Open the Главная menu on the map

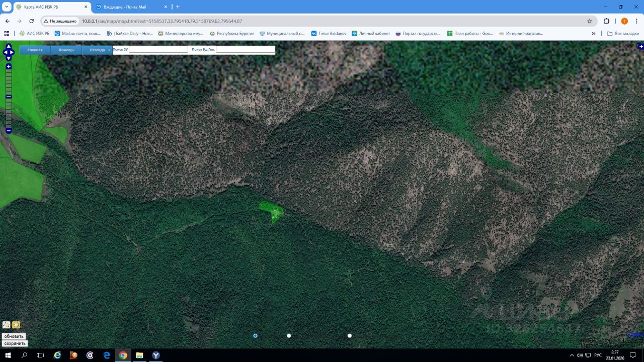[x=35, y=50]
